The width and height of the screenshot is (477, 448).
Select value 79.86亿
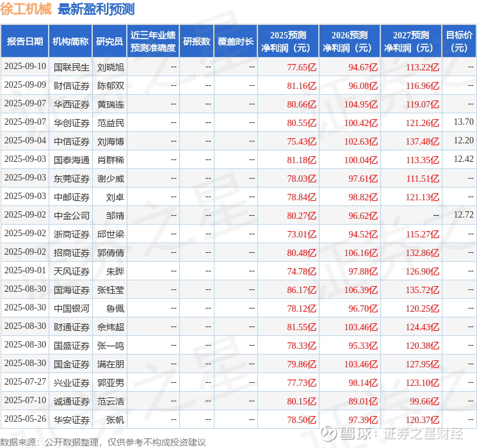click(x=302, y=364)
